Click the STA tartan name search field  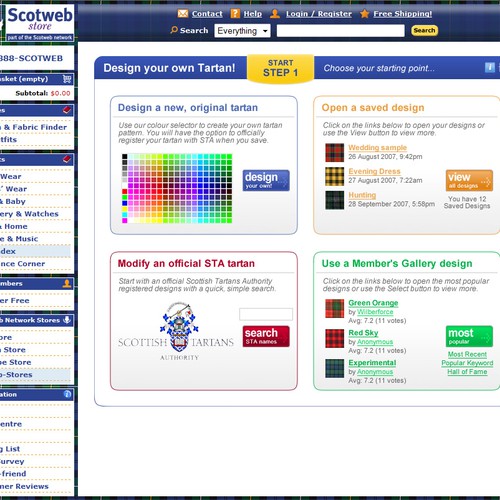click(x=266, y=314)
